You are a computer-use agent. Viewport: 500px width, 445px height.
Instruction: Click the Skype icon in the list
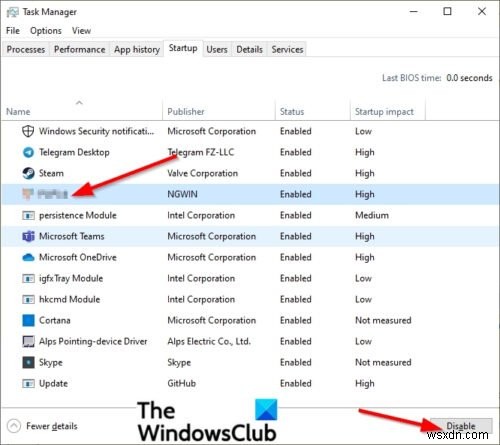tap(28, 362)
